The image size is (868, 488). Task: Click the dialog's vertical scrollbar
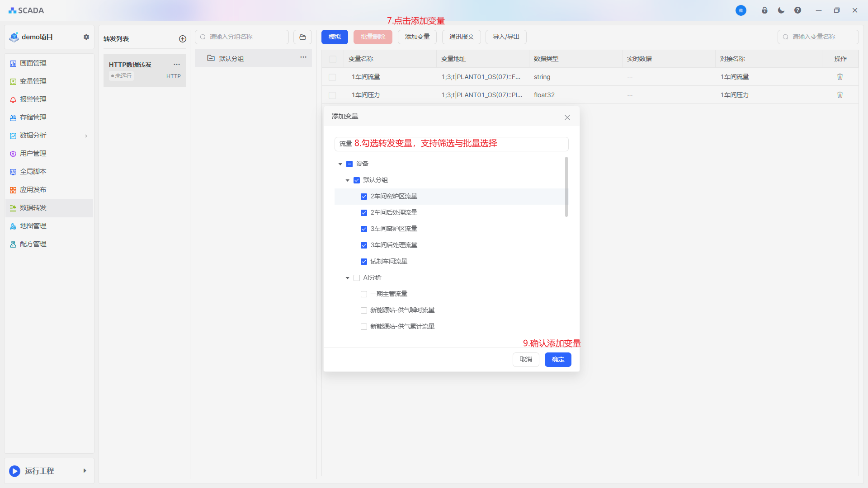(x=566, y=187)
